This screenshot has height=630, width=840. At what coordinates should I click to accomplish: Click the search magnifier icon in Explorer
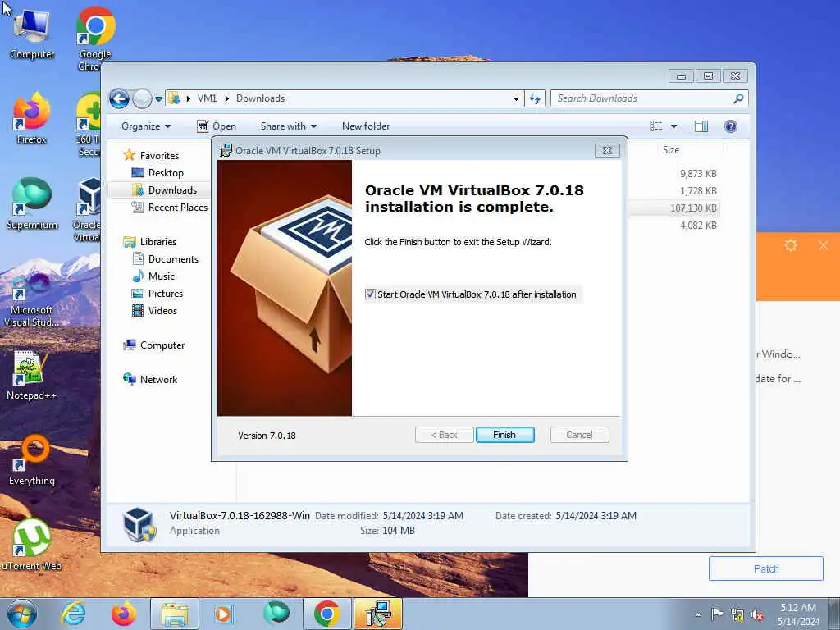tap(738, 98)
